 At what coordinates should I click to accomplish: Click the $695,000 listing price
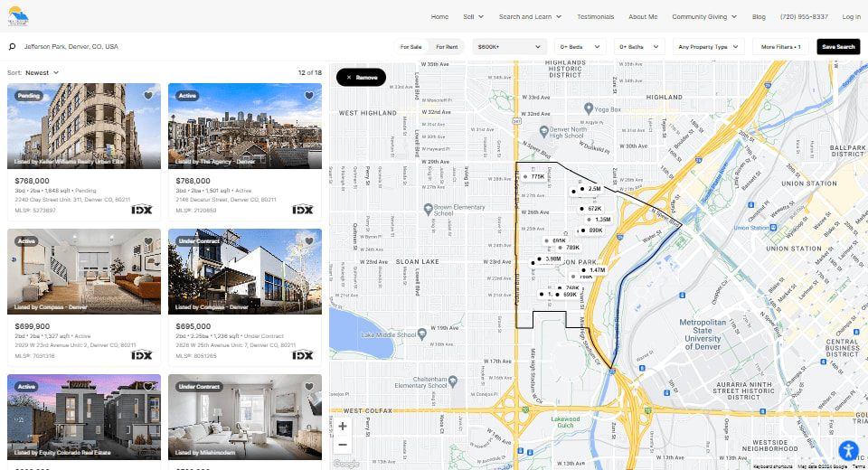pos(193,326)
